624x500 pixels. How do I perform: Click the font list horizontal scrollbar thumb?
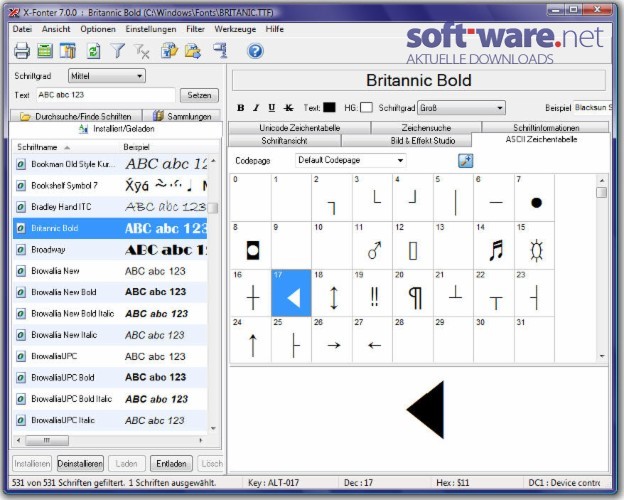pyautogui.click(x=47, y=440)
